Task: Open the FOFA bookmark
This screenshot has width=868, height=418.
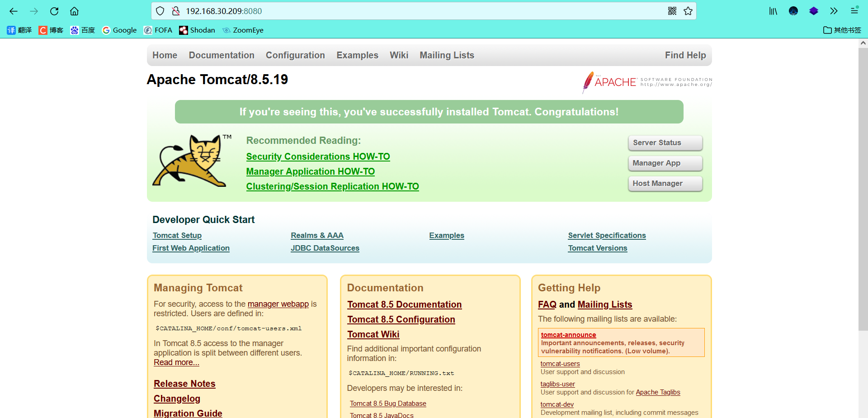Action: pos(158,30)
